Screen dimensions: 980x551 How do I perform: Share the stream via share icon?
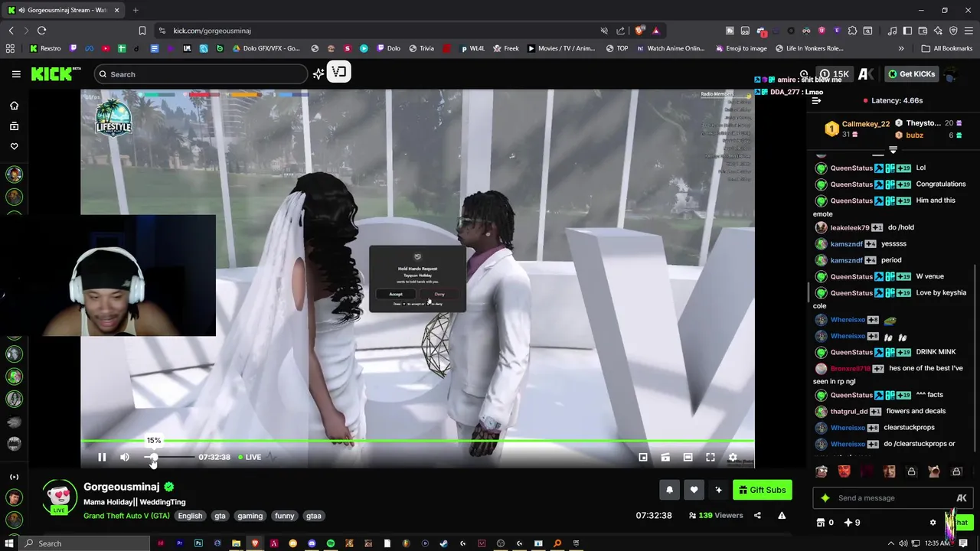757,515
